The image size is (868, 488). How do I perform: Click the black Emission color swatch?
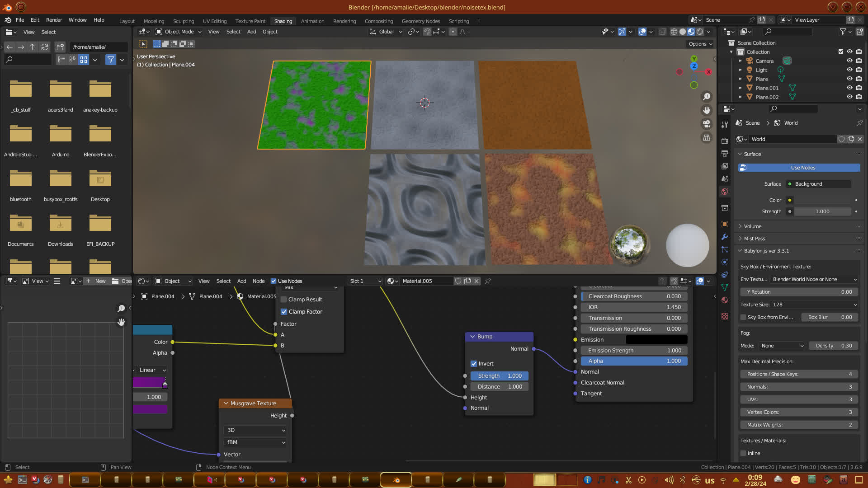[x=656, y=340]
